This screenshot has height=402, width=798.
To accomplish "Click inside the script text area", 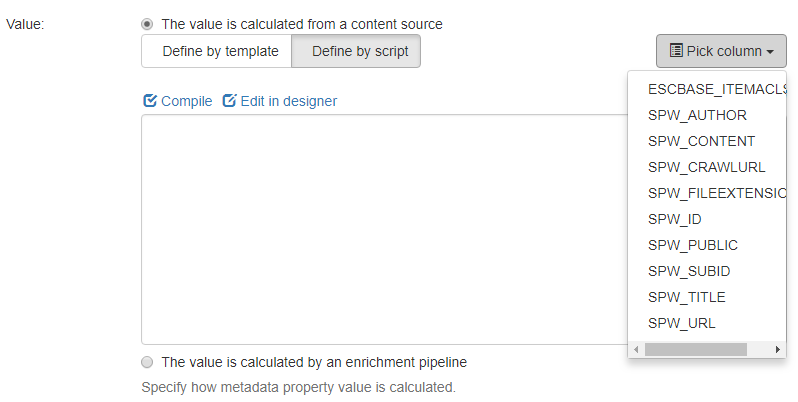I will 380,230.
